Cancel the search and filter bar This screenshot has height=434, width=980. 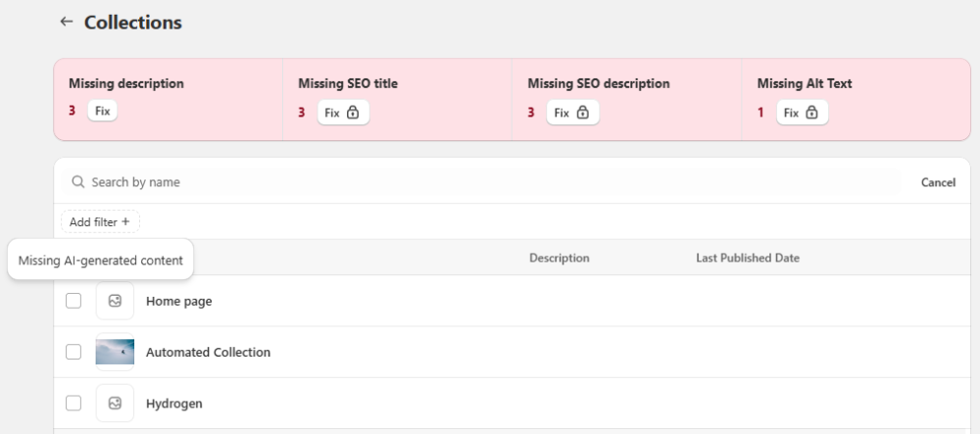pos(938,182)
